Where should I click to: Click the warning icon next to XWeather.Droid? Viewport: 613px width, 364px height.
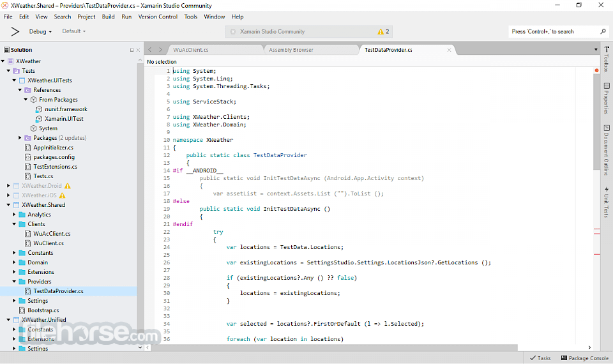68,186
